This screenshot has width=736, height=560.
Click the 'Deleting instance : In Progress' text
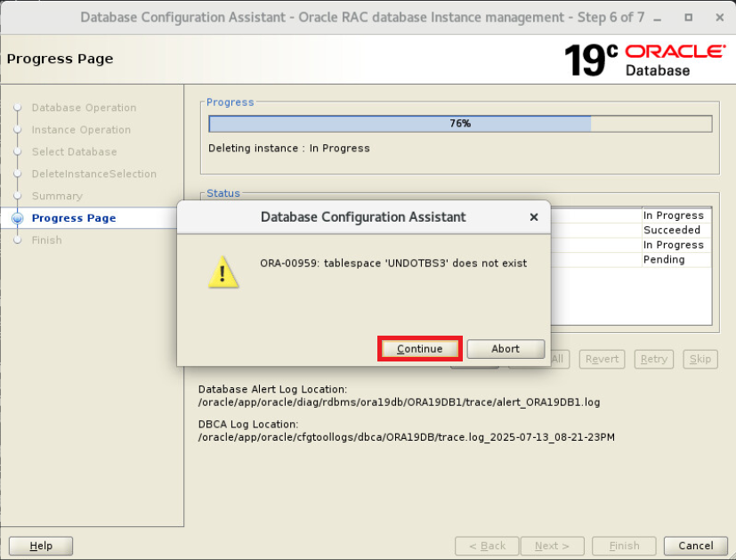pyautogui.click(x=288, y=148)
